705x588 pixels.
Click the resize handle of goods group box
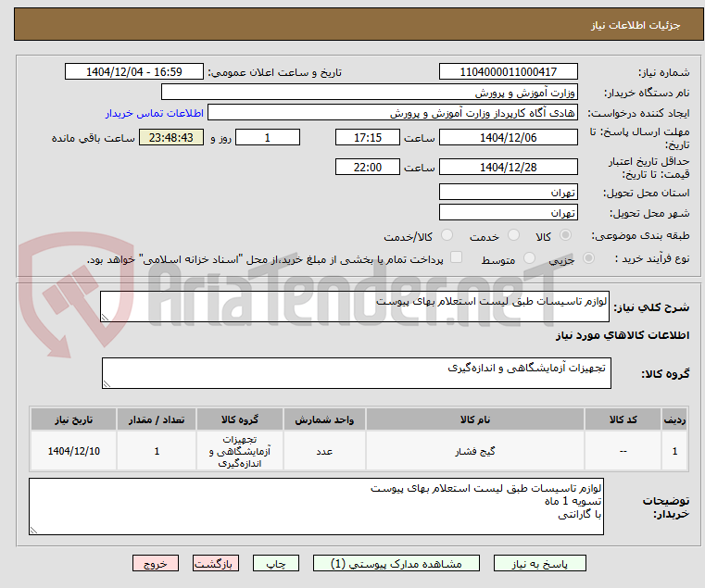click(107, 384)
